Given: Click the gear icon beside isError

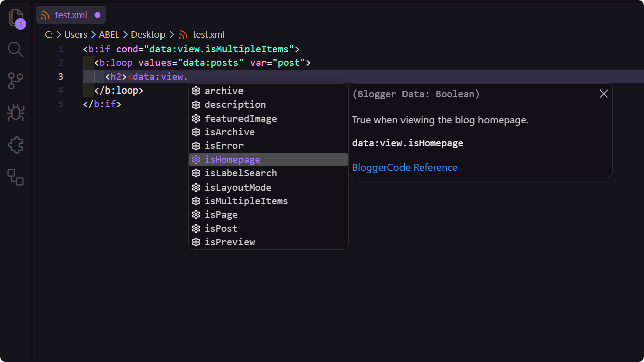Looking at the screenshot, I should click(196, 146).
